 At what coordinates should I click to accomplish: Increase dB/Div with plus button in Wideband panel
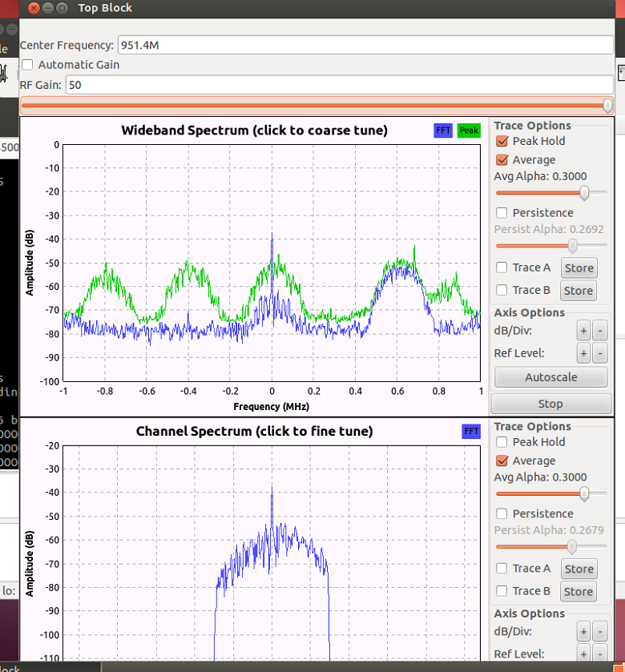583,331
